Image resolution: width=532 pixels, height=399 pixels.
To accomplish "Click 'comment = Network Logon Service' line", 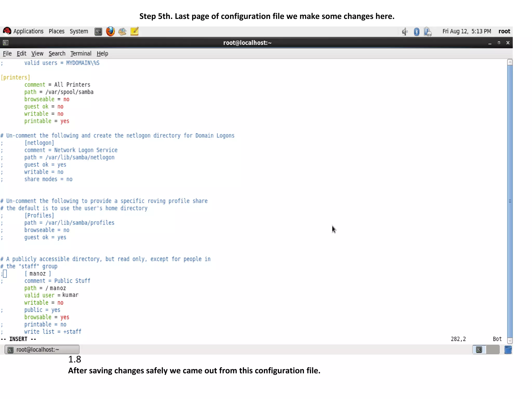I will coord(71,150).
